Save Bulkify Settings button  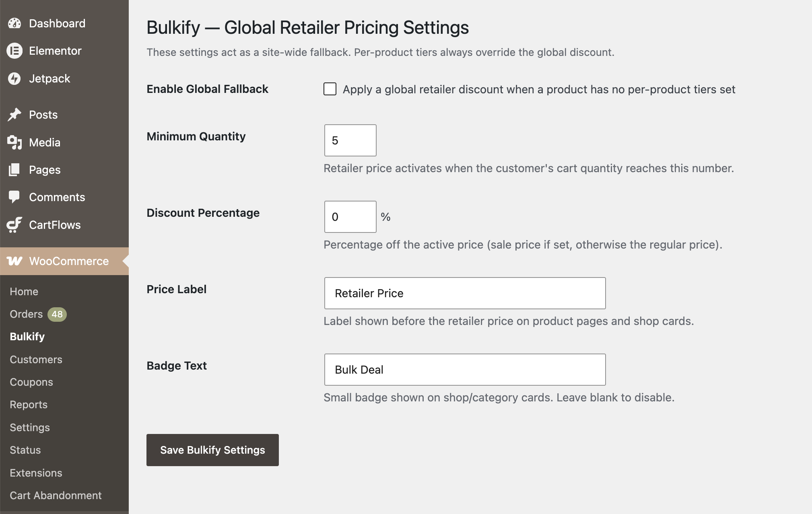(x=212, y=450)
